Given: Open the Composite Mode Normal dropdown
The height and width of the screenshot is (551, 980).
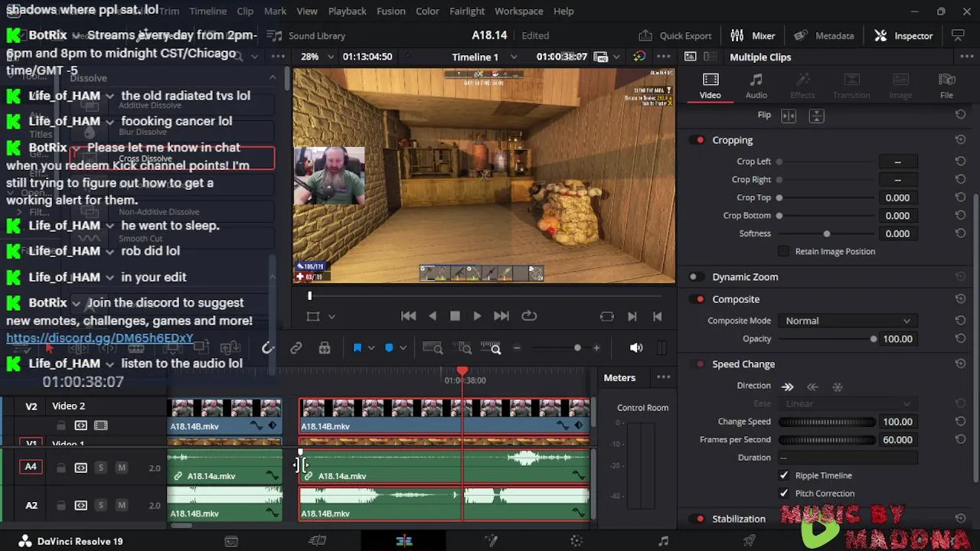Looking at the screenshot, I should point(847,321).
